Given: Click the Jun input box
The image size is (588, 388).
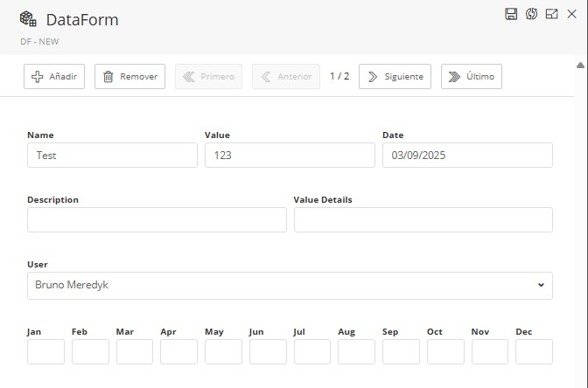Looking at the screenshot, I should (x=268, y=351).
